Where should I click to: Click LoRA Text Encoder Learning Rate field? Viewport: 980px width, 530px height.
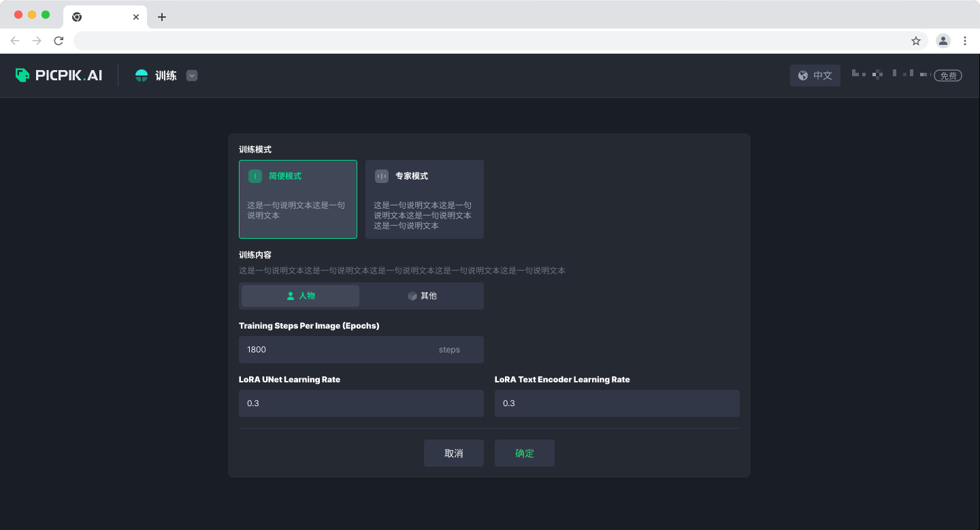(x=617, y=403)
